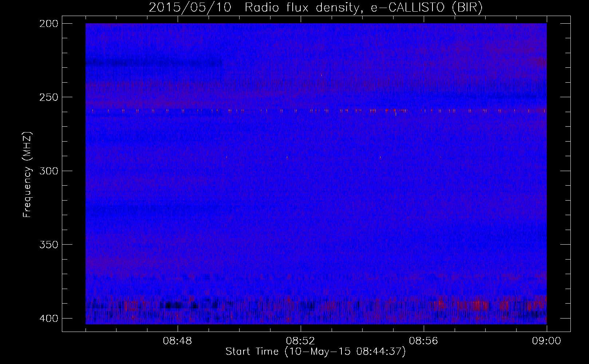Click the 08:56 time tick label
This screenshot has width=589, height=364.
click(424, 341)
